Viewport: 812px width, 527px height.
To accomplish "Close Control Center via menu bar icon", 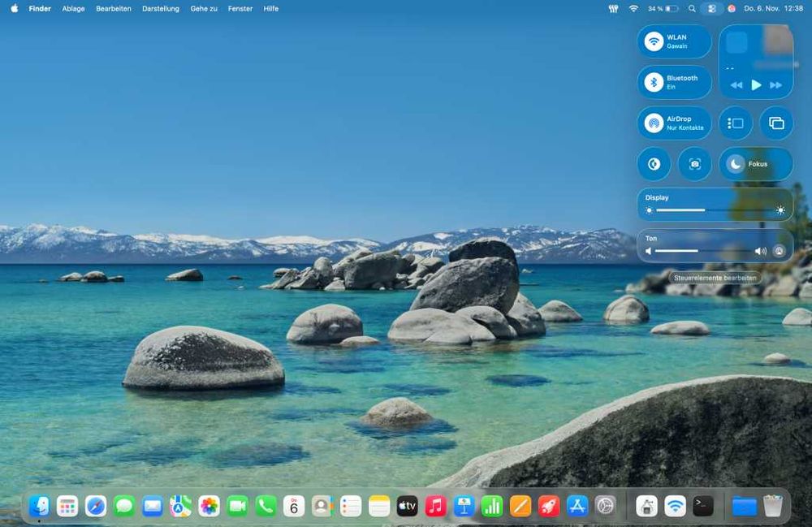I will click(712, 8).
